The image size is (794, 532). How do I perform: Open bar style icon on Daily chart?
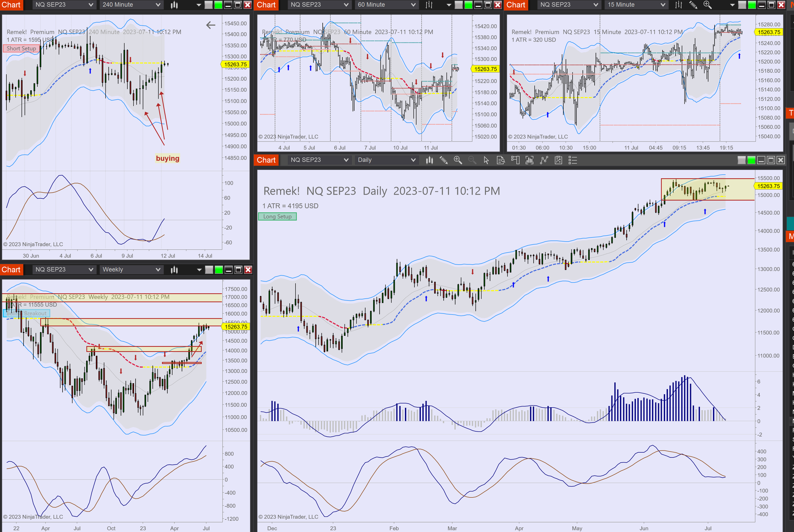tap(429, 160)
